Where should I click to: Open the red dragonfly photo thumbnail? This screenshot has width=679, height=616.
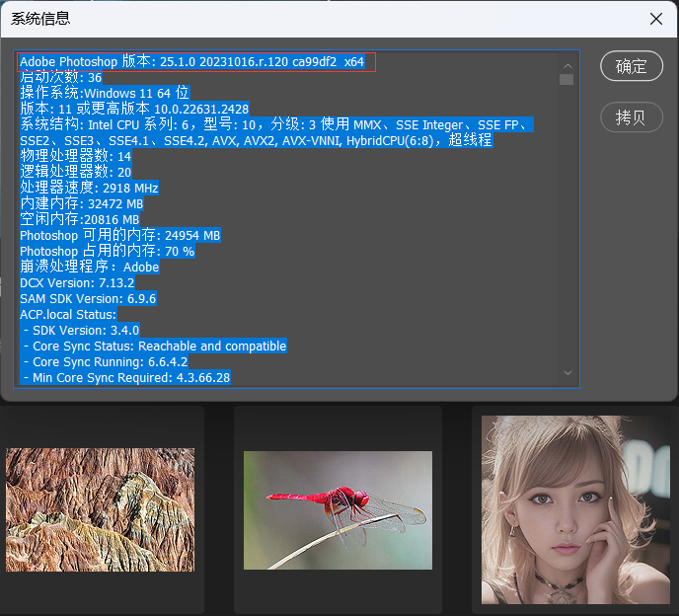[x=338, y=510]
